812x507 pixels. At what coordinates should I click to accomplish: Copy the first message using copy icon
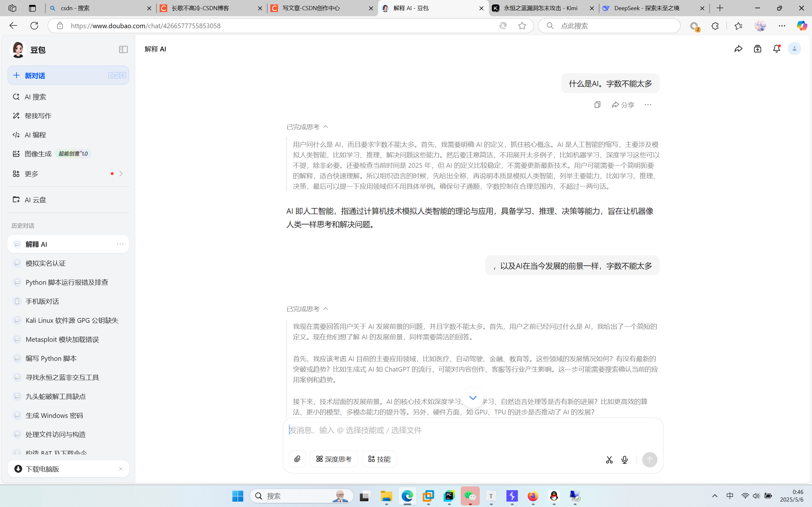click(x=597, y=105)
